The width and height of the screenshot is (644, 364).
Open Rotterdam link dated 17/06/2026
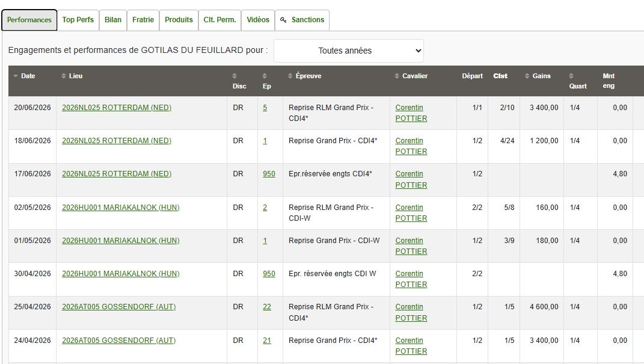[117, 174]
